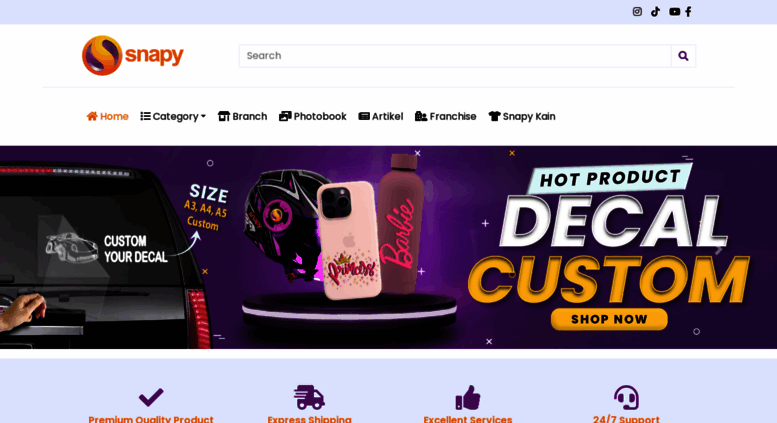Click the Express Shipping truck icon
Image resolution: width=777 pixels, height=423 pixels.
tap(309, 397)
